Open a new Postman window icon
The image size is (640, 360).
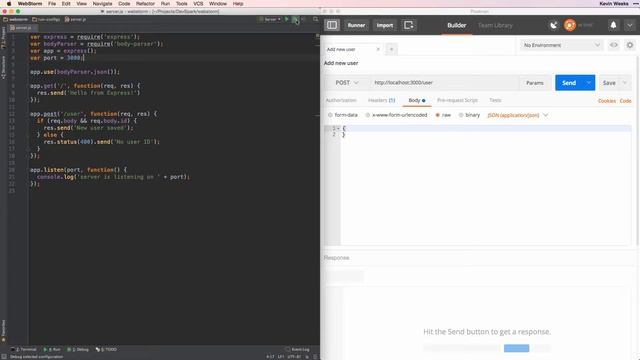coord(409,25)
